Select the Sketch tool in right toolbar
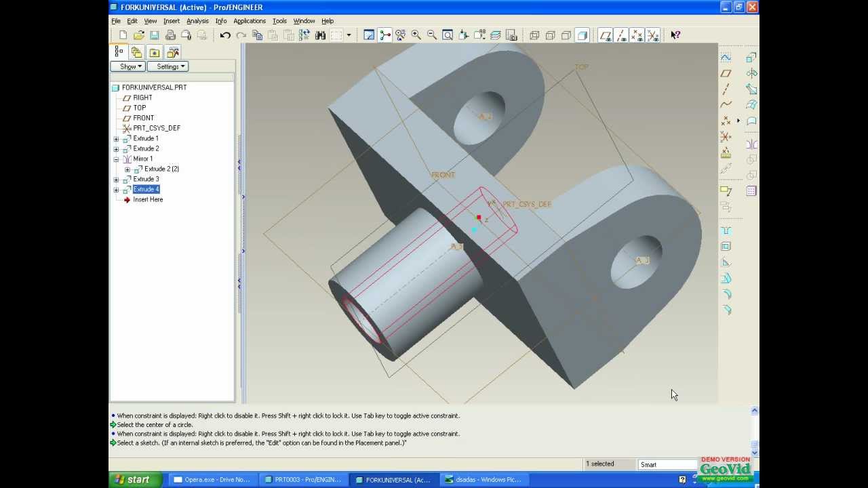The width and height of the screenshot is (868, 488). click(726, 58)
